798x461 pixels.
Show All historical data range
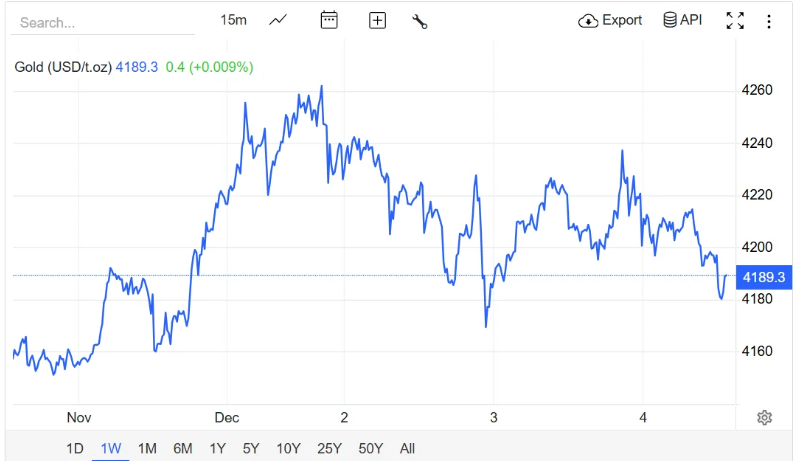pos(406,448)
